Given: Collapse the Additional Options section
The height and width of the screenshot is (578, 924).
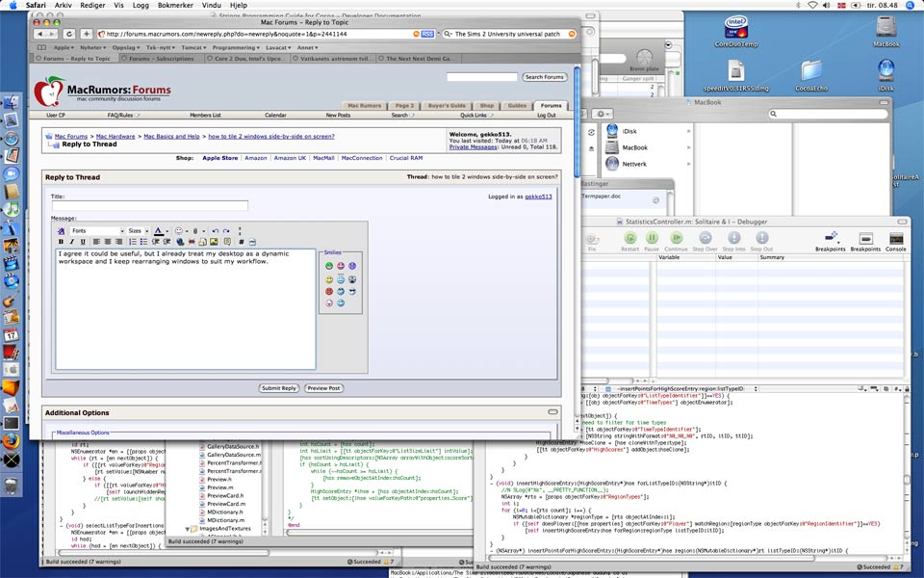Looking at the screenshot, I should click(552, 412).
